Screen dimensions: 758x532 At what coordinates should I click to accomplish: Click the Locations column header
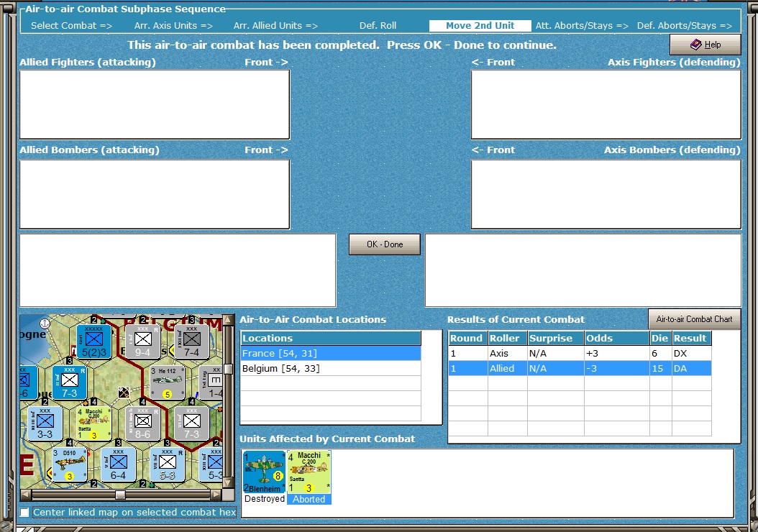(331, 338)
